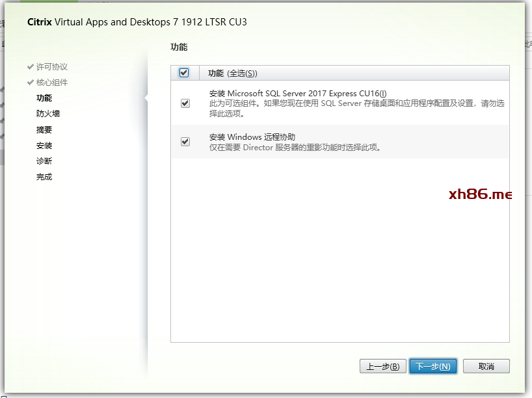Screen dimensions: 532x398
Task: Click the 功能 page heading
Action: (179, 47)
